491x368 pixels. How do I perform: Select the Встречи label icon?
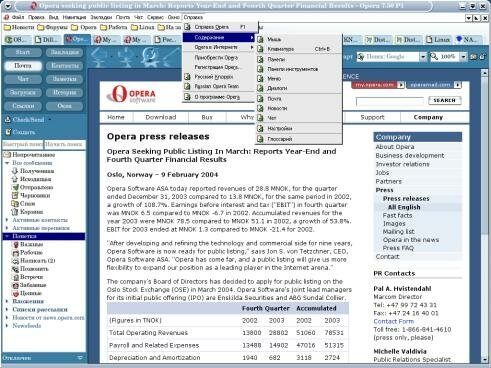[x=15, y=277]
